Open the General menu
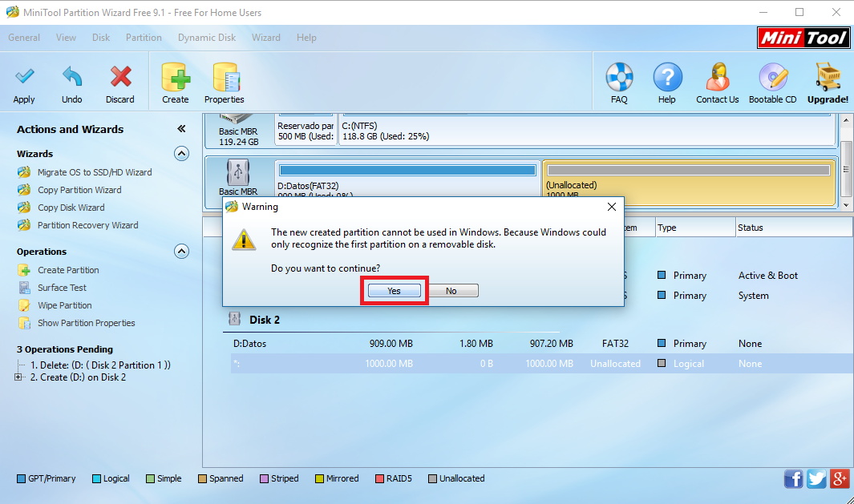The height and width of the screenshot is (504, 854). click(24, 38)
